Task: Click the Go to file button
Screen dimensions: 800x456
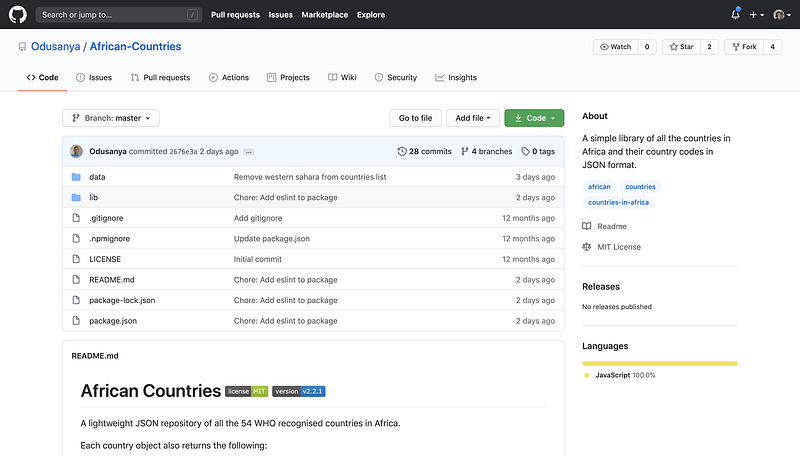Action: click(415, 118)
